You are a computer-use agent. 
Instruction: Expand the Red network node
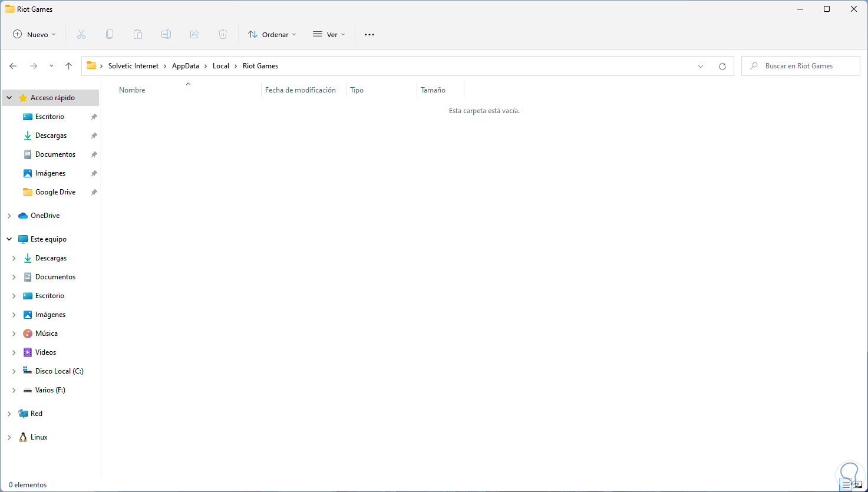pos(9,414)
